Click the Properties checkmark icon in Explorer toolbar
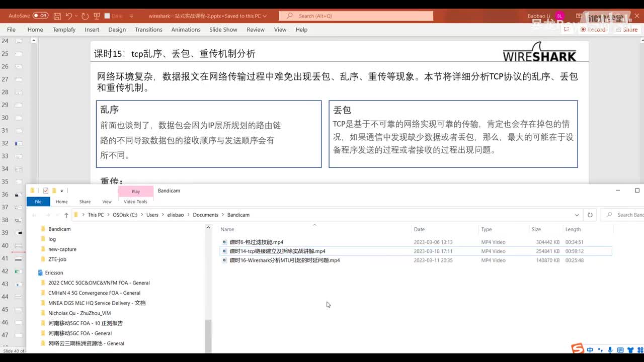644x362 pixels. pyautogui.click(x=46, y=191)
